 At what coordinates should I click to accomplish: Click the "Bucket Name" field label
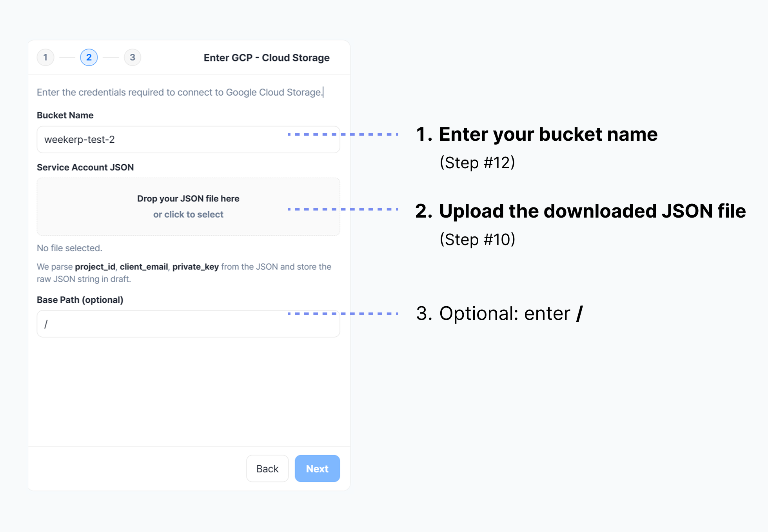tap(65, 115)
